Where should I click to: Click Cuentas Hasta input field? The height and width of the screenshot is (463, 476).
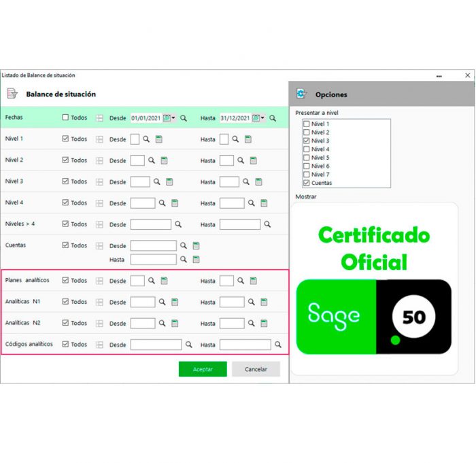(x=153, y=260)
